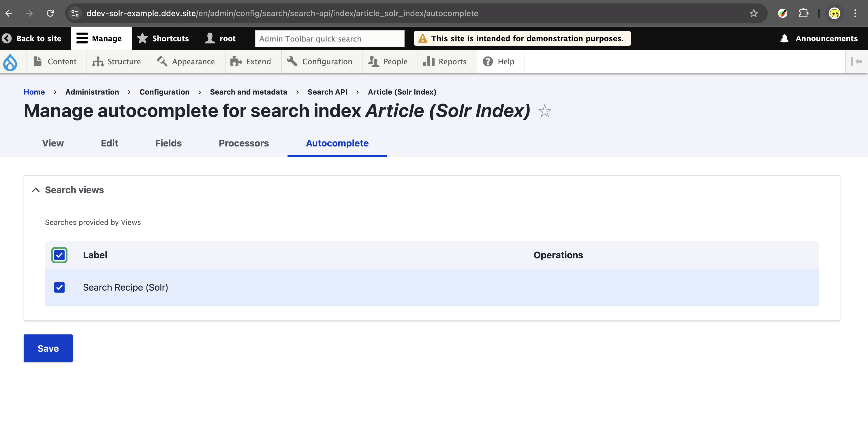Viewport: 868px width, 433px height.
Task: Reload the page in browser
Action: 50,14
